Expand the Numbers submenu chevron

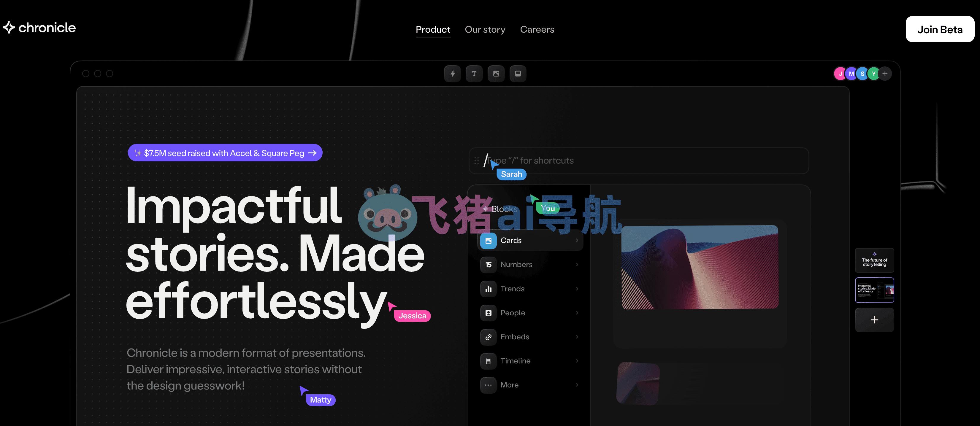[x=577, y=264]
